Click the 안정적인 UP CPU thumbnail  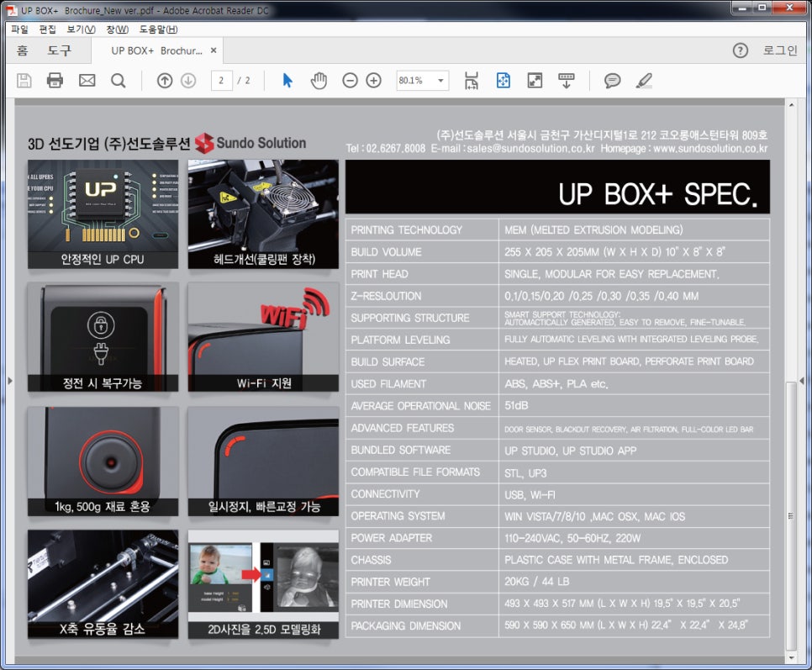click(x=103, y=214)
